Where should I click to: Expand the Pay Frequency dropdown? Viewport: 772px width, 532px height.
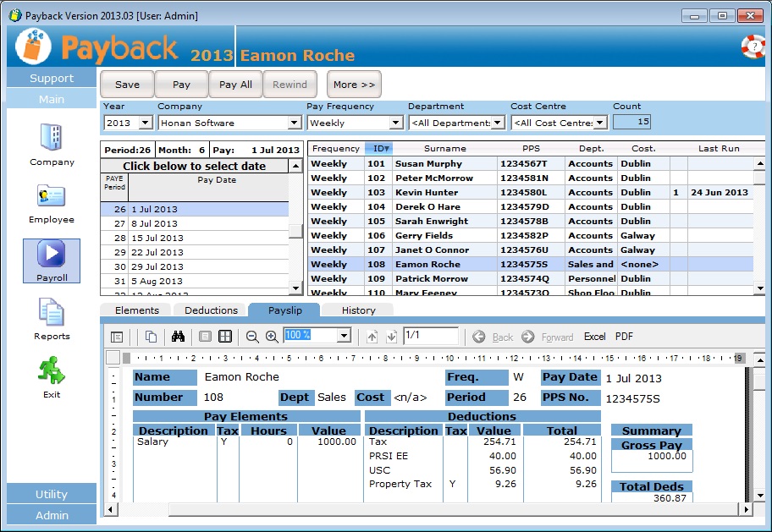(x=395, y=123)
